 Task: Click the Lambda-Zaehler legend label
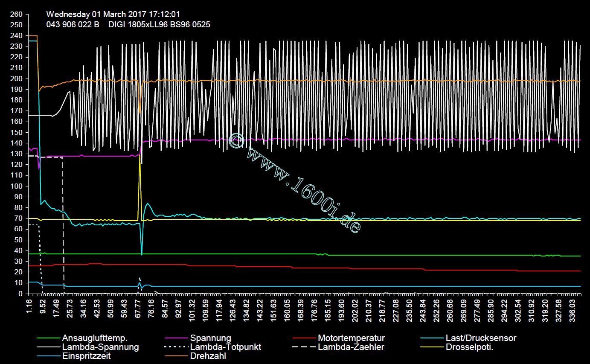(x=351, y=347)
